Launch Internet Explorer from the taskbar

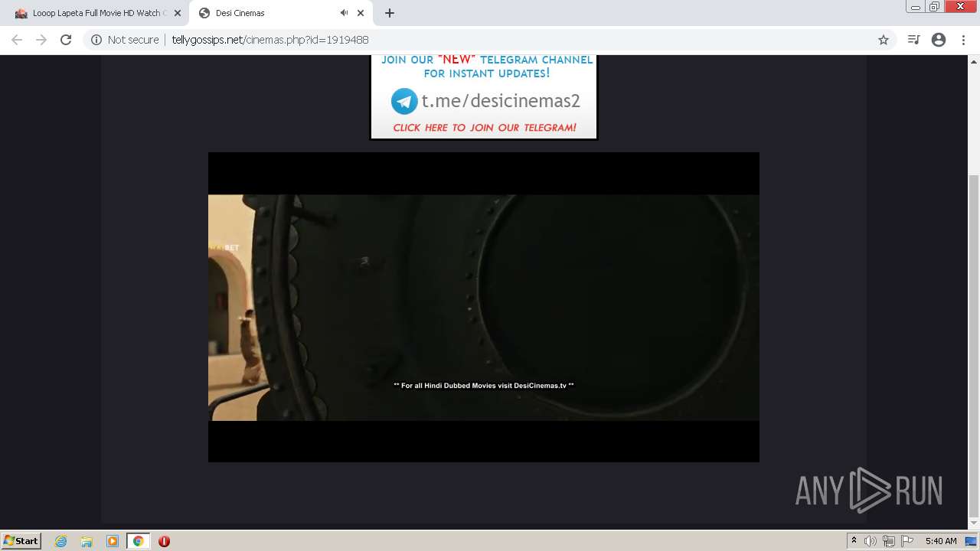[x=61, y=541]
